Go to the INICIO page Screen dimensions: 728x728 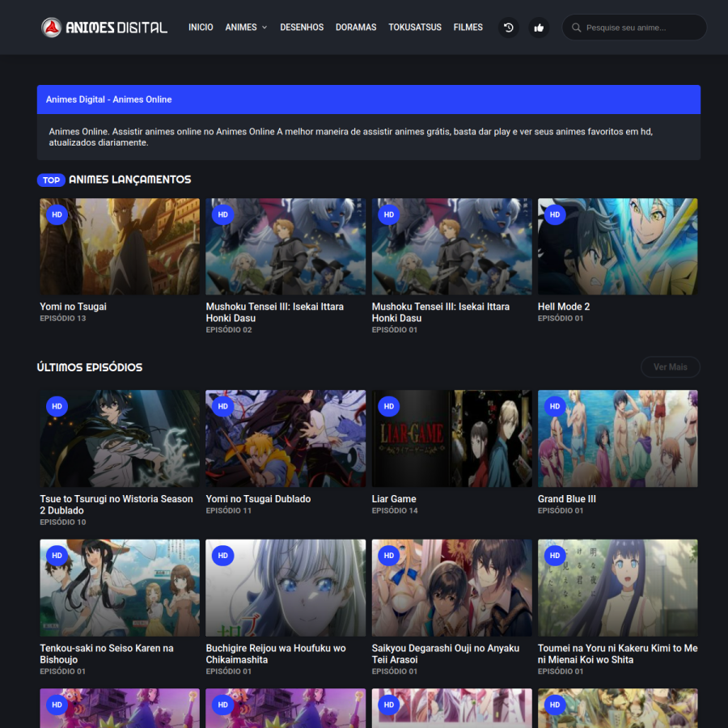pyautogui.click(x=201, y=28)
